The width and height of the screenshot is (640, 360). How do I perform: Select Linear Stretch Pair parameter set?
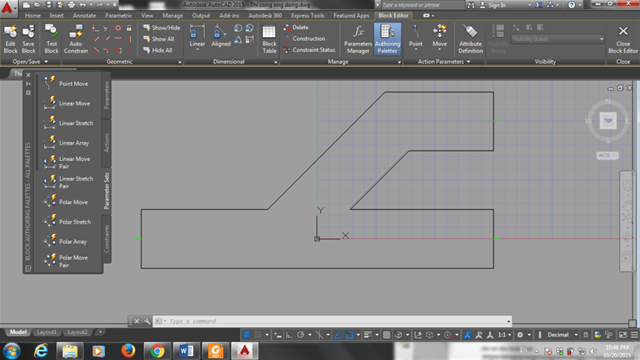tap(68, 182)
